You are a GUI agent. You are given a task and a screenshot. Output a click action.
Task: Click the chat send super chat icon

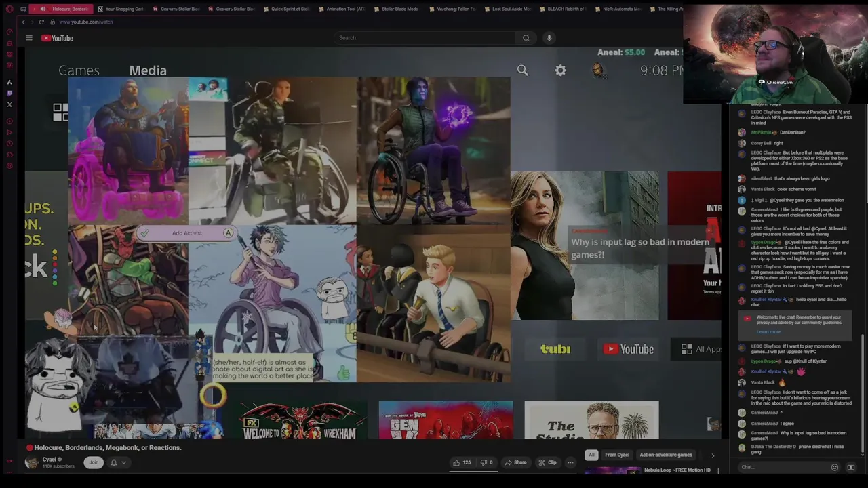tap(851, 467)
